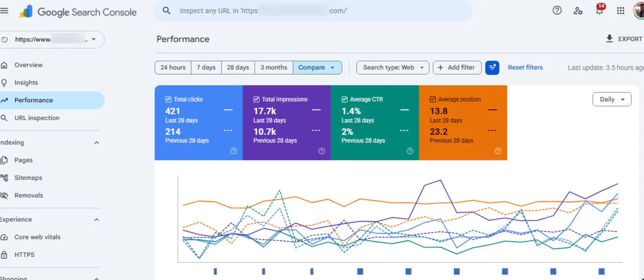Select the 3 months range tab
This screenshot has height=280, width=644.
pos(274,68)
